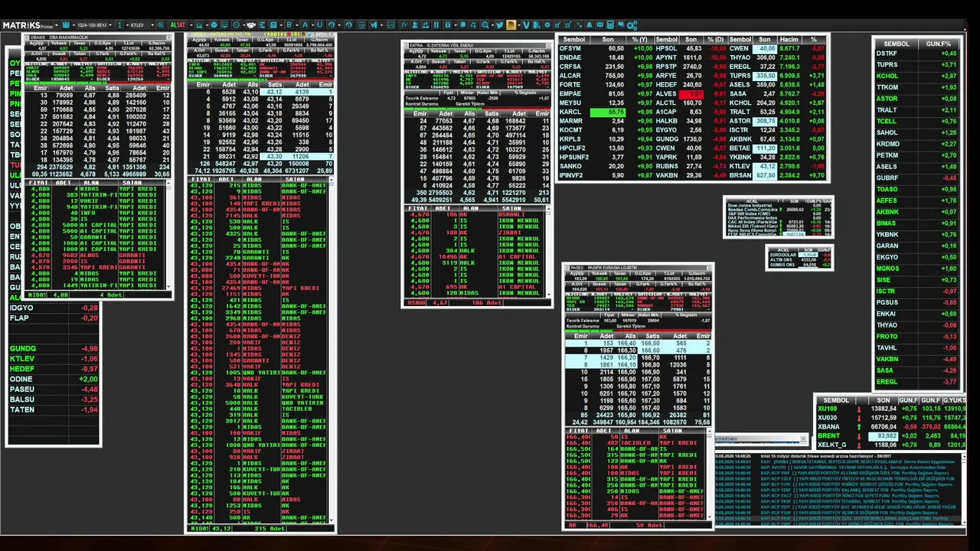Click the blue grid layout icon
Image resolution: width=980 pixels, height=551 pixels.
click(66, 25)
